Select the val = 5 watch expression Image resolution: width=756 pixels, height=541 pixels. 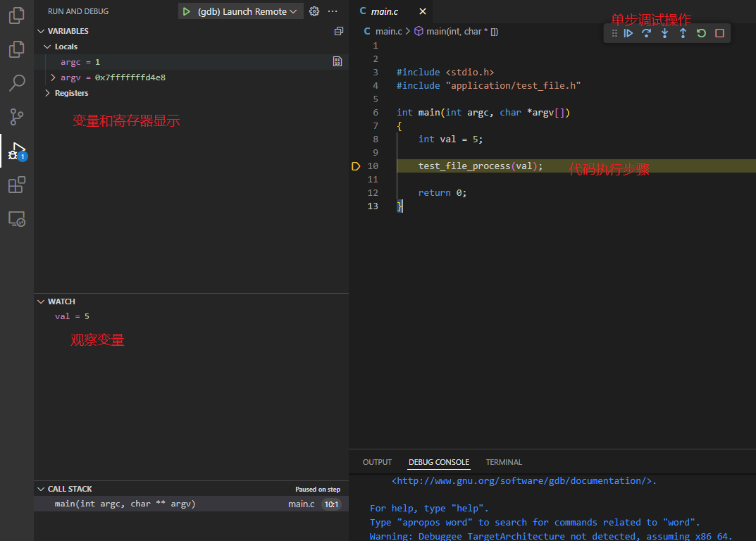[x=72, y=316]
